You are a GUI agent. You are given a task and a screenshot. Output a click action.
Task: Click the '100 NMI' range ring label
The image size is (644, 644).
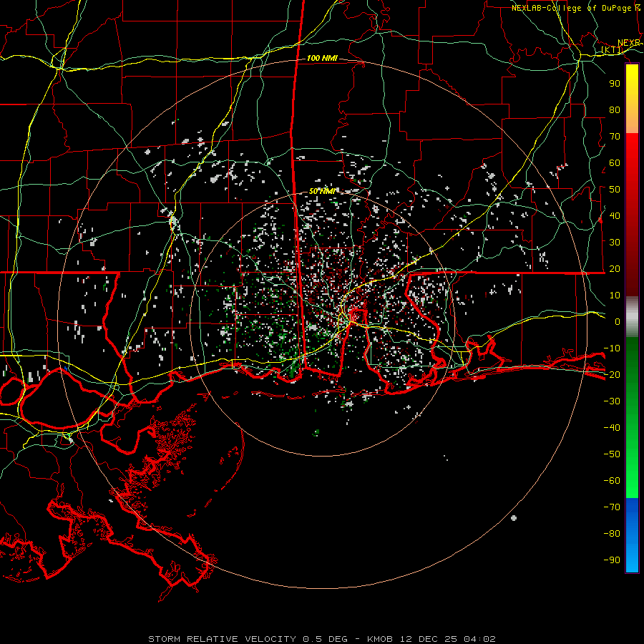[322, 59]
